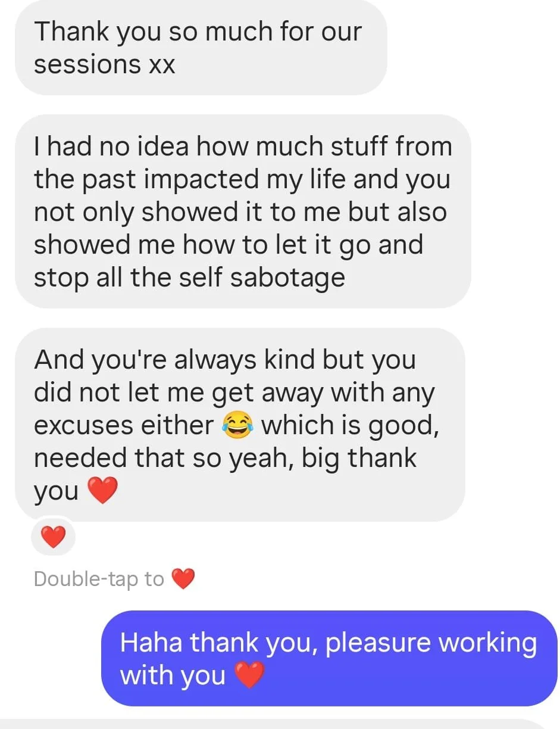The image size is (560, 729).
Task: Tap the red heart in the blue bubble
Action: pos(248,675)
